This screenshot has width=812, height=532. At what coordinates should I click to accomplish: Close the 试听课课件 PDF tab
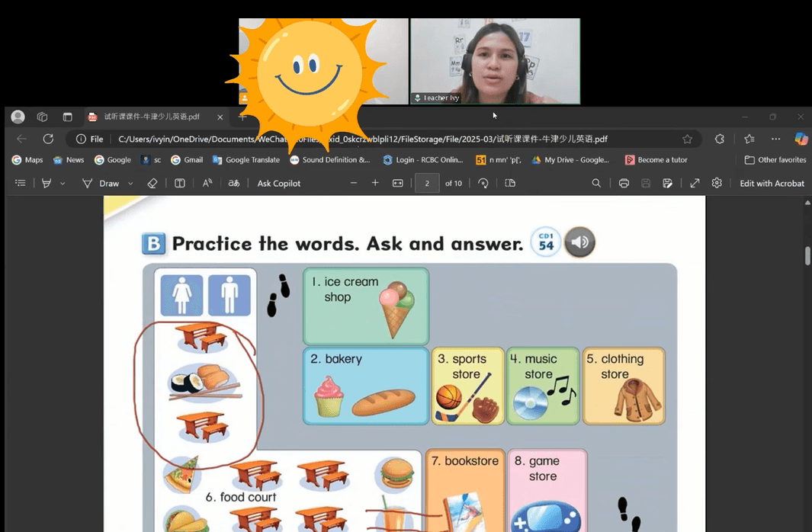220,117
